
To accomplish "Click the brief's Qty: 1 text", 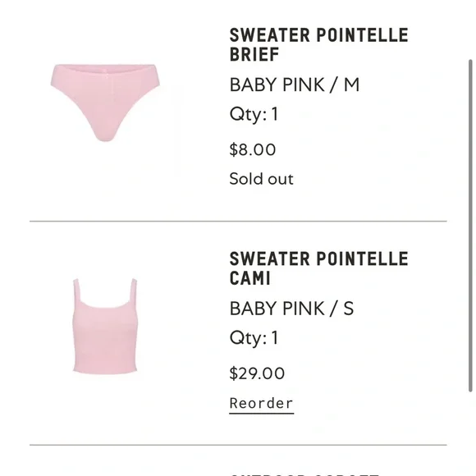I will coord(254,114).
